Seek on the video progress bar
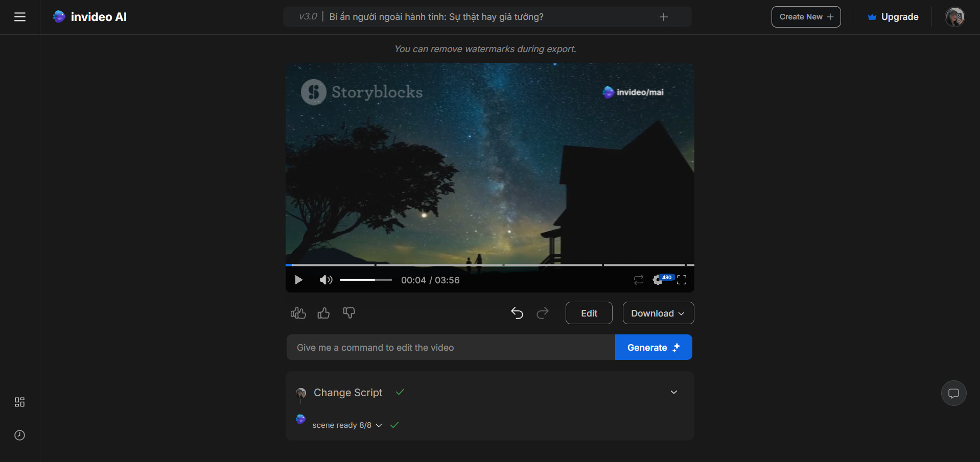 tap(489, 265)
